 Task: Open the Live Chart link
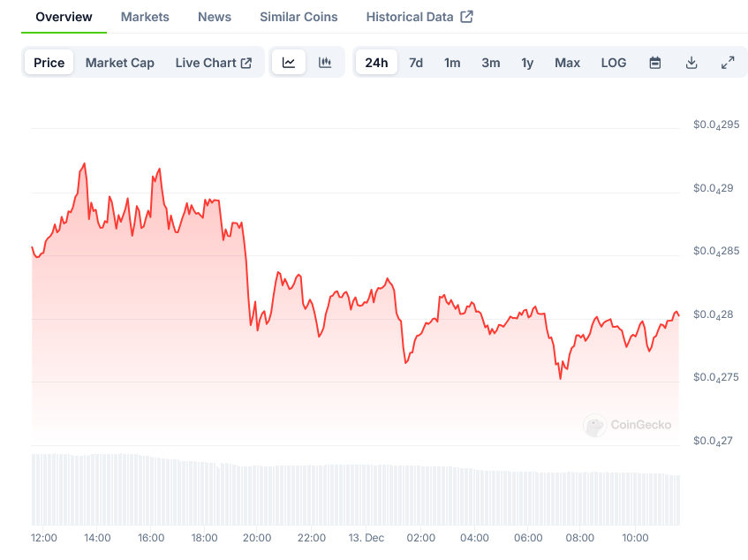206,63
